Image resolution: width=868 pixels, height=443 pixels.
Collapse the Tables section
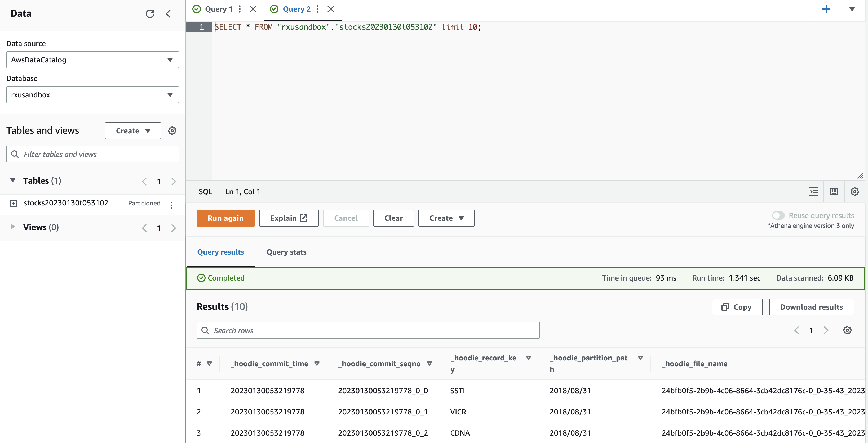coord(13,180)
